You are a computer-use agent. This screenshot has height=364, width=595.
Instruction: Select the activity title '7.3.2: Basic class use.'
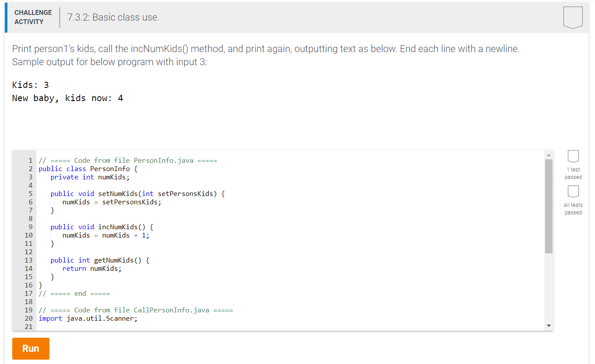(113, 17)
